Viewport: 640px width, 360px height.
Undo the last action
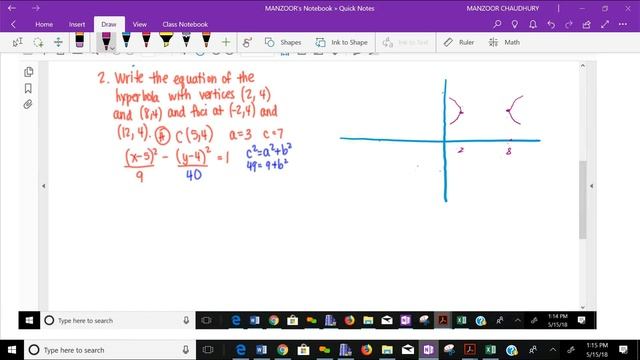coord(551,24)
